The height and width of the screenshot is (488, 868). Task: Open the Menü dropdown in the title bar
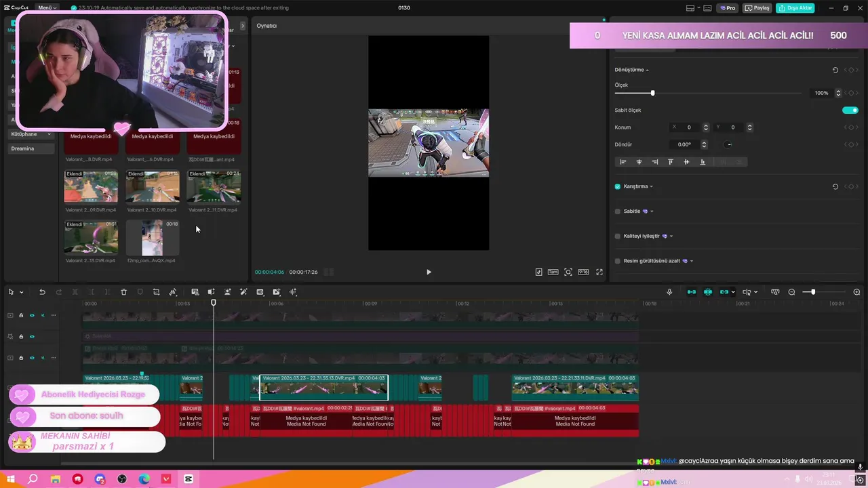click(47, 7)
